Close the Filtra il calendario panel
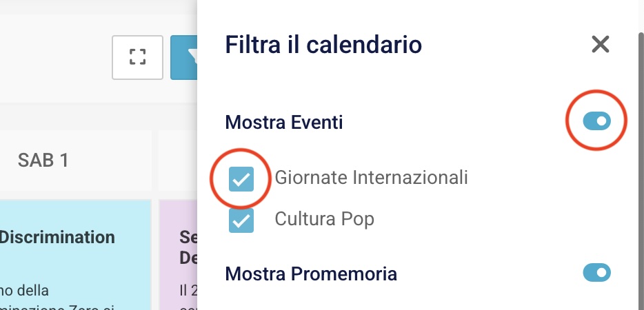The image size is (644, 310). coord(600,45)
